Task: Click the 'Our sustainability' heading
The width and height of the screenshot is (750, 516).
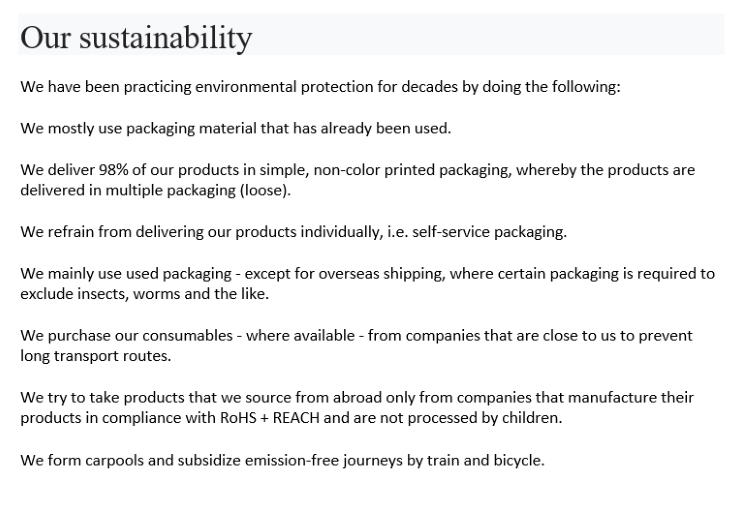Action: coord(136,37)
